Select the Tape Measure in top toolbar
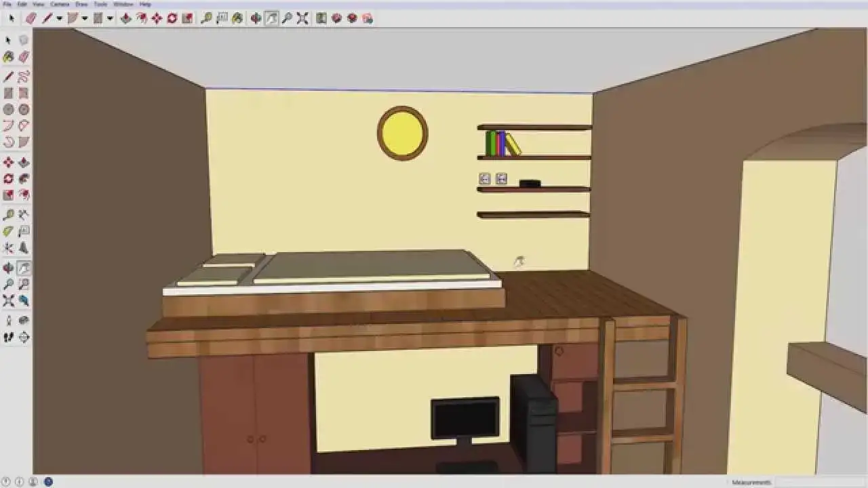The height and width of the screenshot is (488, 868). [206, 18]
